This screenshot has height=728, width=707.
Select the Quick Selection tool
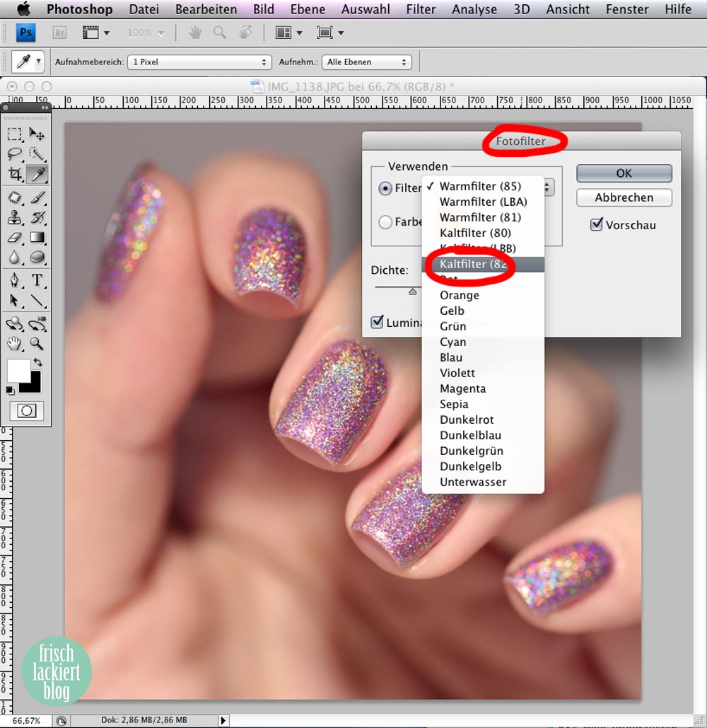(37, 154)
